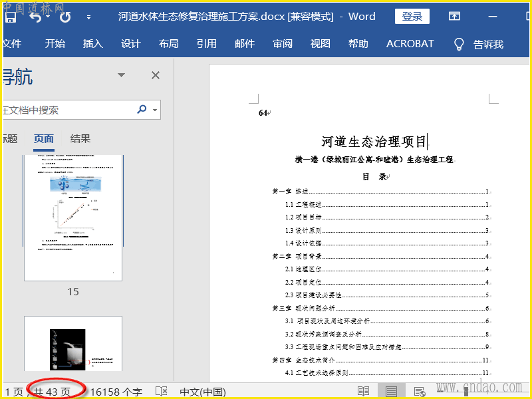Click the Redo/Repeat arrow icon
Image resolution: width=532 pixels, height=399 pixels.
click(x=65, y=17)
